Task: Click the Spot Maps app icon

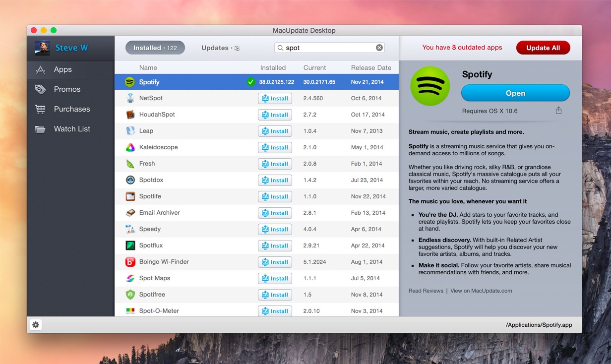Action: (x=130, y=278)
